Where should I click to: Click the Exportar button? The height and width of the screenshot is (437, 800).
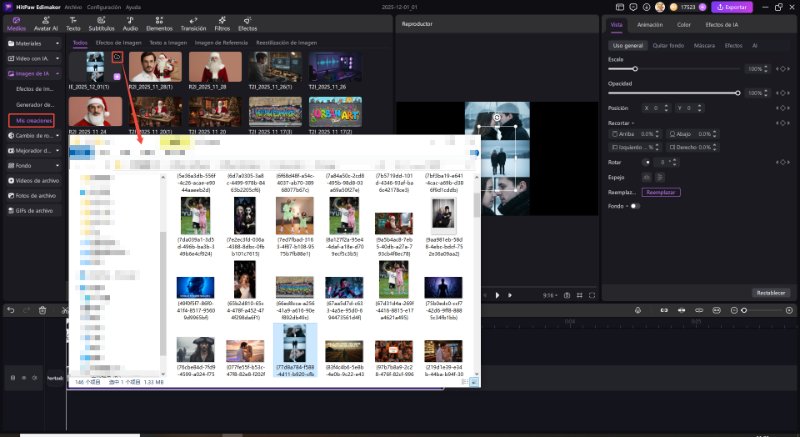coord(733,6)
